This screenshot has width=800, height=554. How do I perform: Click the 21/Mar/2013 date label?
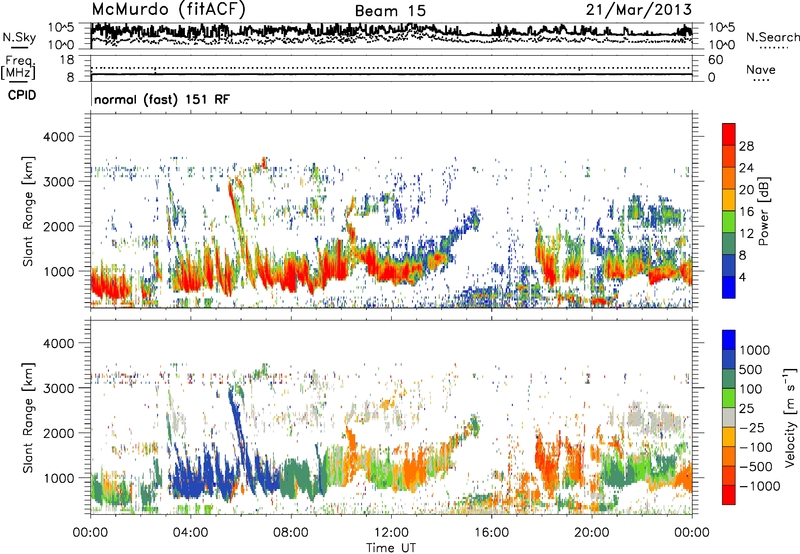tap(639, 9)
